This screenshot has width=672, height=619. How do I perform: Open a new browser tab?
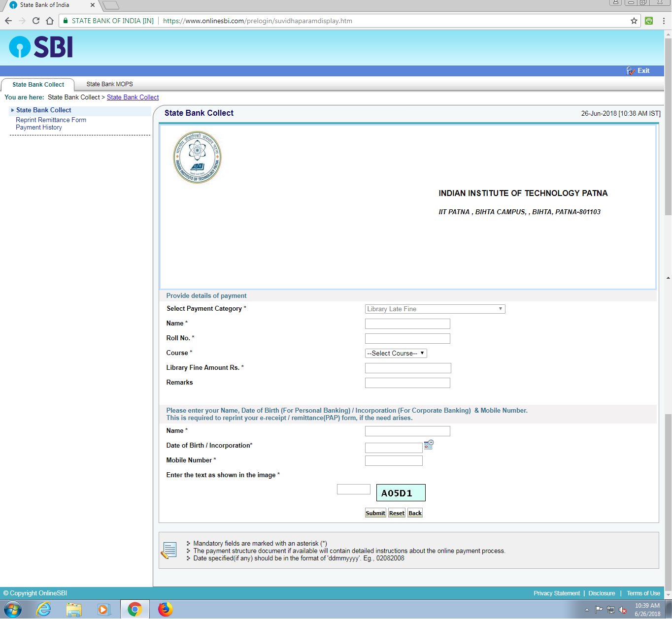click(111, 5)
